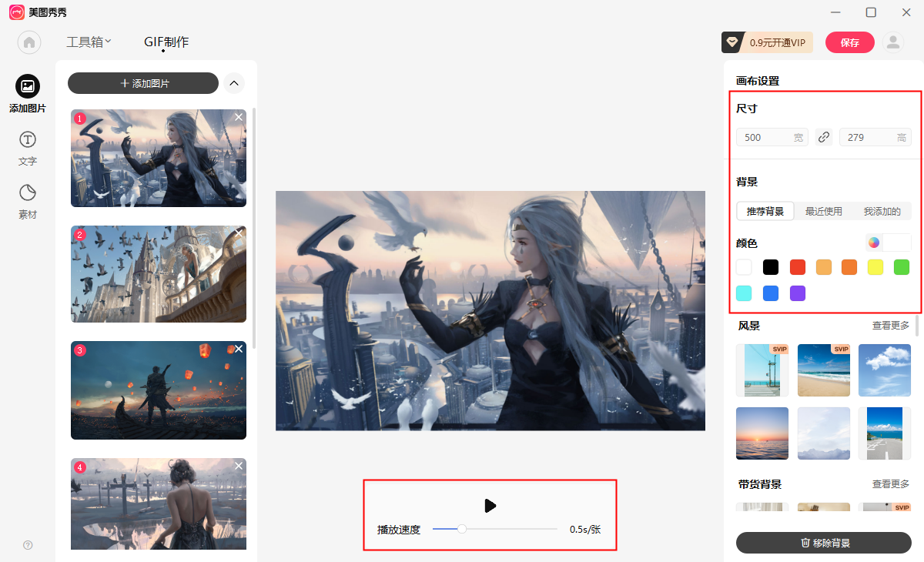Remove image 1 with its X
Screen dimensions: 924x562
tap(239, 117)
